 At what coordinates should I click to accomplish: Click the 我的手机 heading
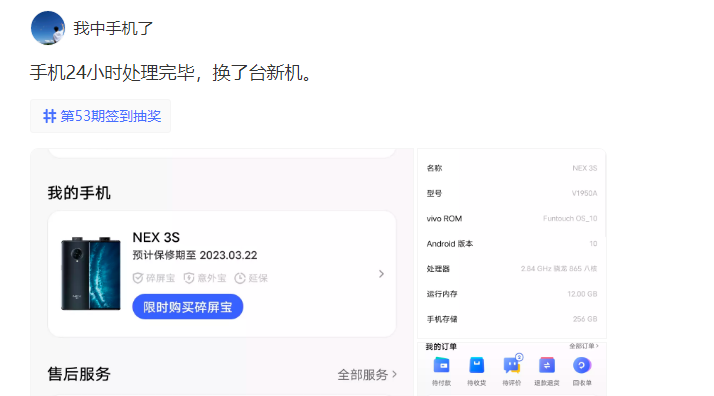point(79,193)
